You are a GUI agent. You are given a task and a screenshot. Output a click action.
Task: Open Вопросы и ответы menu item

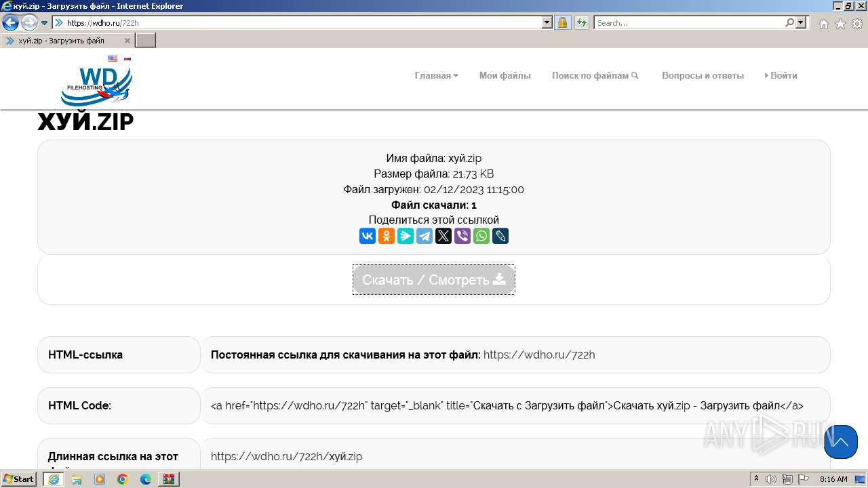703,76
